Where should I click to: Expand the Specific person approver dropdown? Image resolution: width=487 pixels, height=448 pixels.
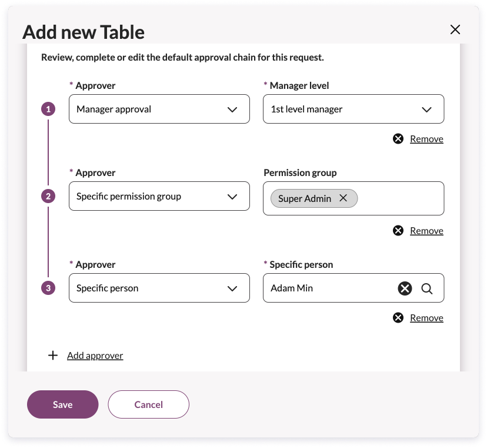point(159,288)
